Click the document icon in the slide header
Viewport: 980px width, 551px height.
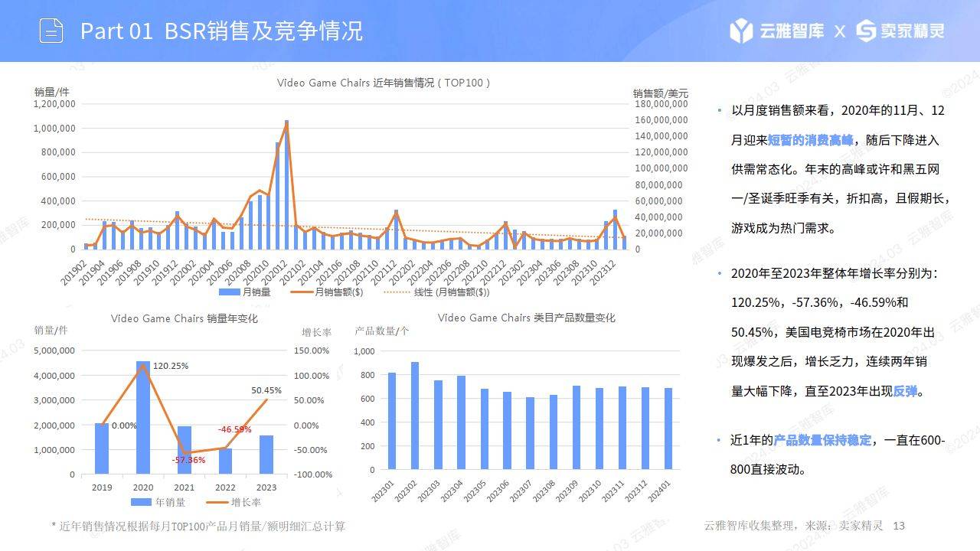pyautogui.click(x=51, y=31)
